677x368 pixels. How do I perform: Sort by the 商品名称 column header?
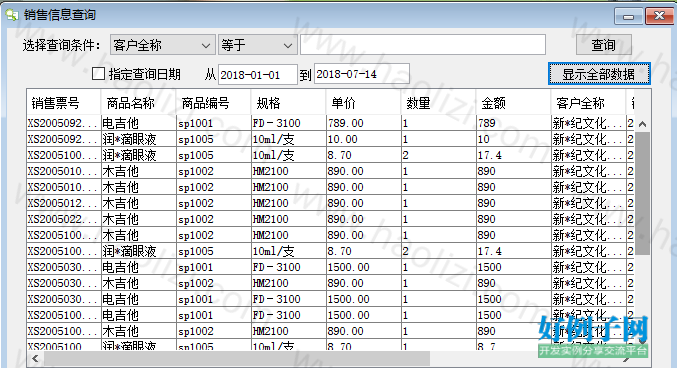click(138, 103)
